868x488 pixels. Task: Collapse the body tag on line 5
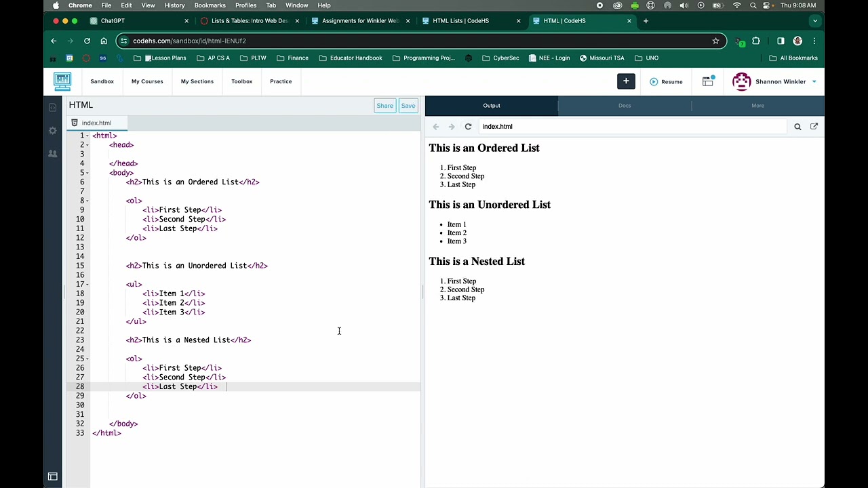tap(87, 173)
